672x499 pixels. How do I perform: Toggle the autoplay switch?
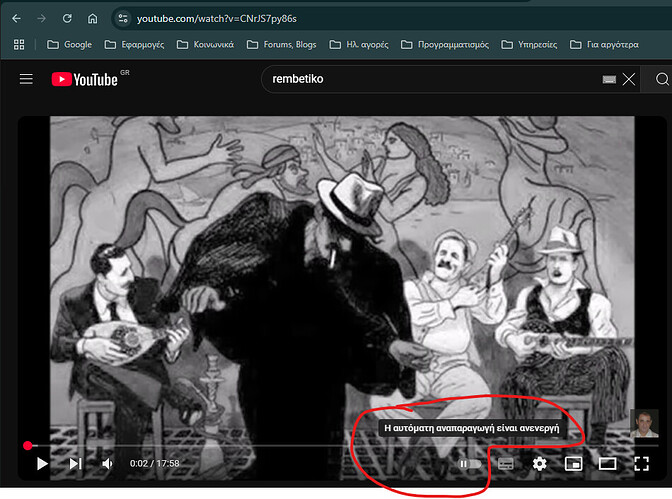[x=470, y=464]
